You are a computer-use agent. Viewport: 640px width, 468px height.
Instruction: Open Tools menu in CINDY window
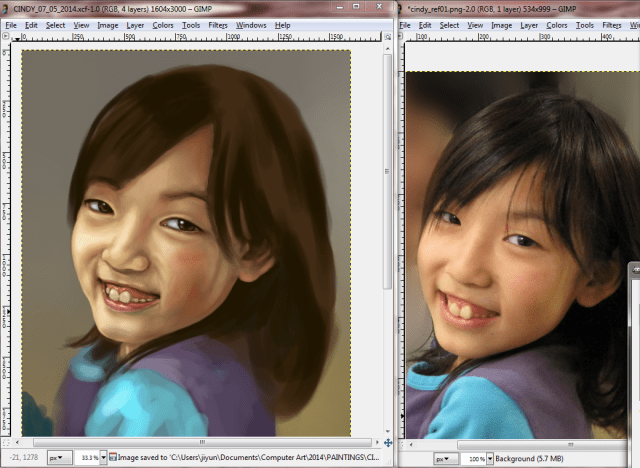click(x=191, y=25)
